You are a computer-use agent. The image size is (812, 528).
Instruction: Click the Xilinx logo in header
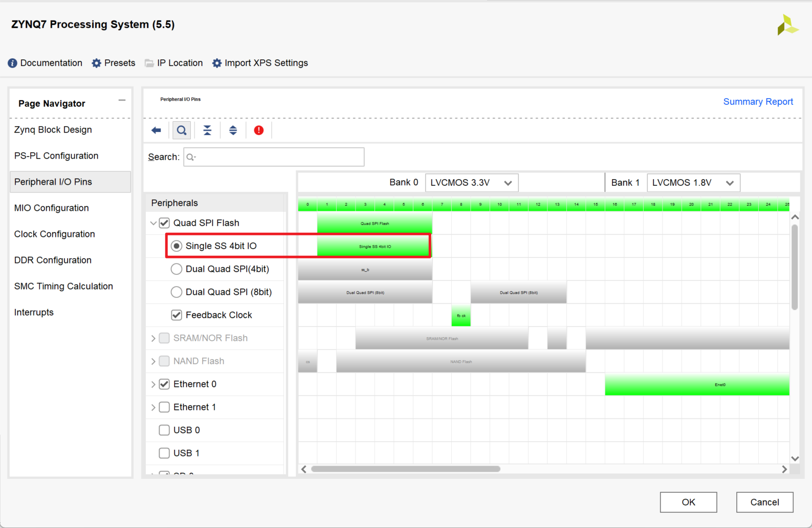(x=787, y=25)
